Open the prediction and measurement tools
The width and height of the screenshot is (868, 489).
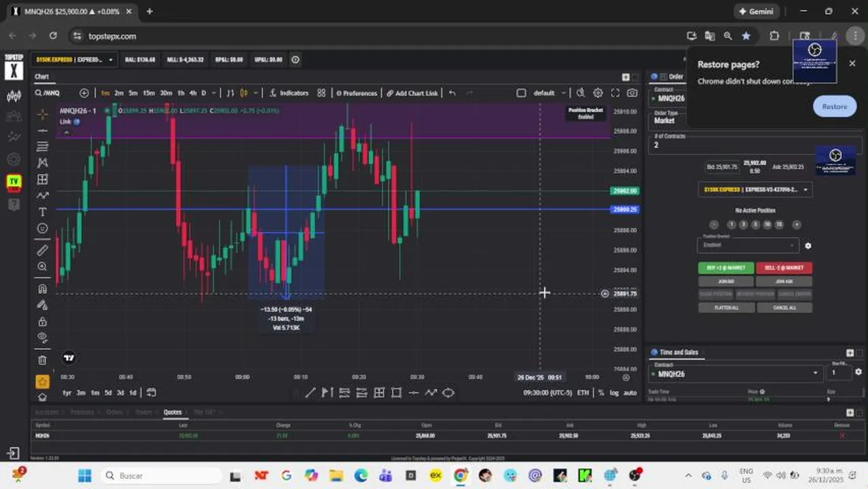coord(42,179)
